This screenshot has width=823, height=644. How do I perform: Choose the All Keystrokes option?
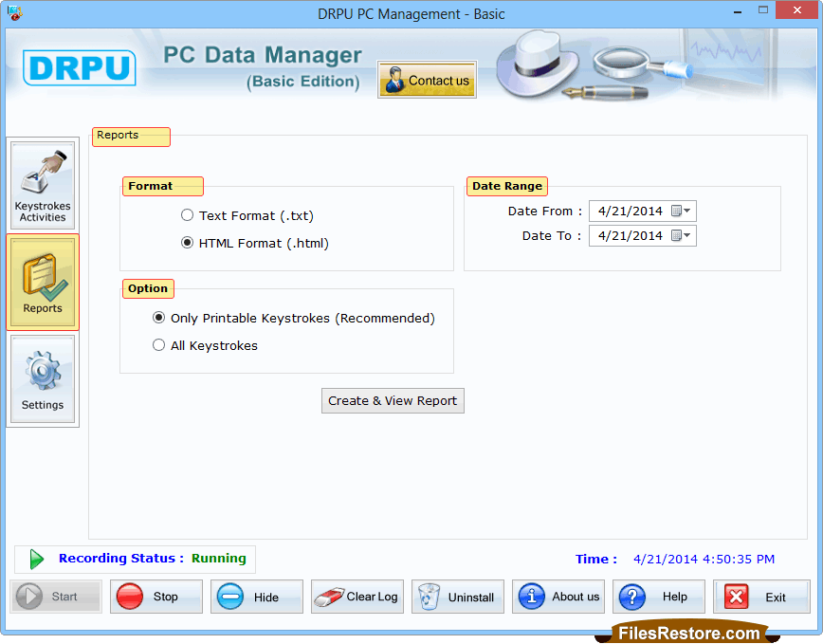(x=158, y=345)
